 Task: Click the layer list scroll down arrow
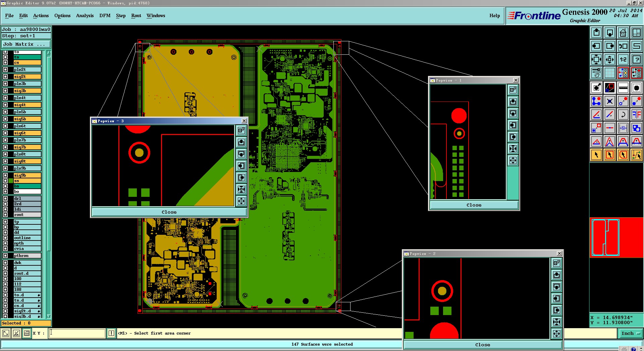click(x=49, y=316)
